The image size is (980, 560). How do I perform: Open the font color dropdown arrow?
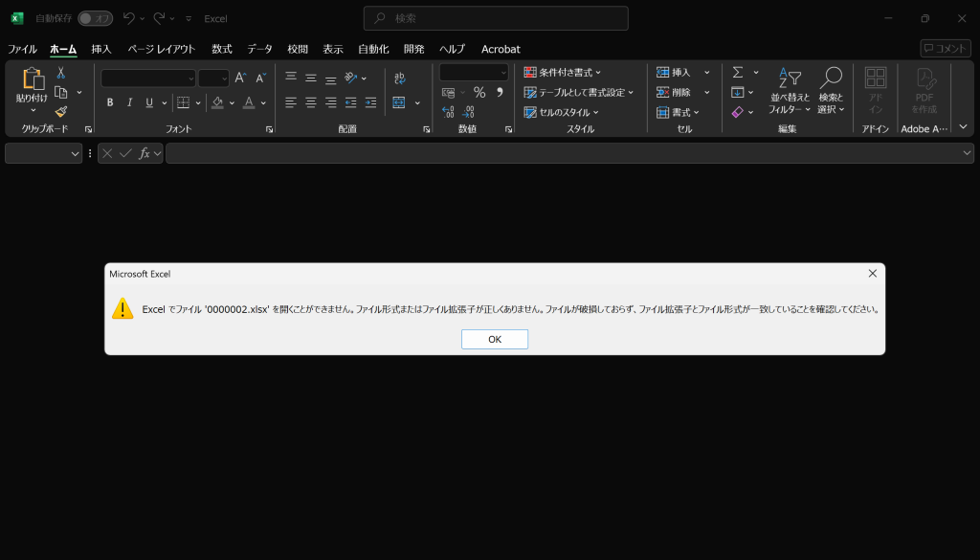point(263,103)
